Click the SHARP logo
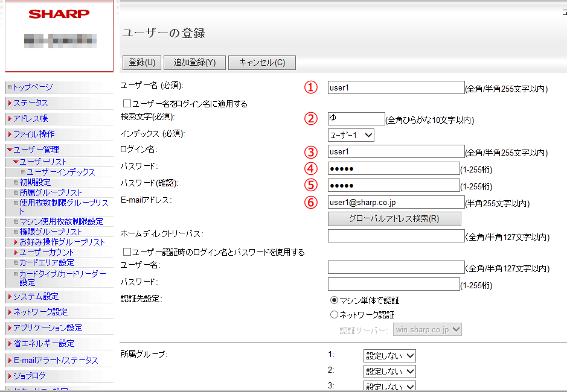567x392 pixels. coord(59,14)
